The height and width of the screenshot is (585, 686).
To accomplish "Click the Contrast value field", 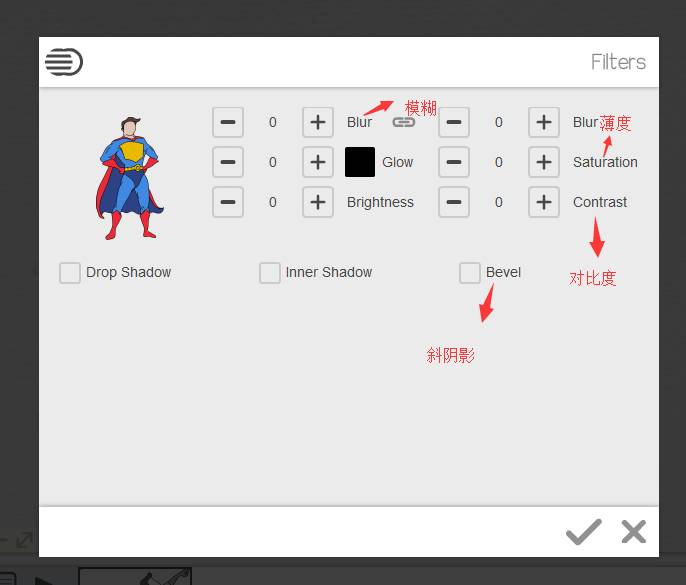I will point(499,202).
